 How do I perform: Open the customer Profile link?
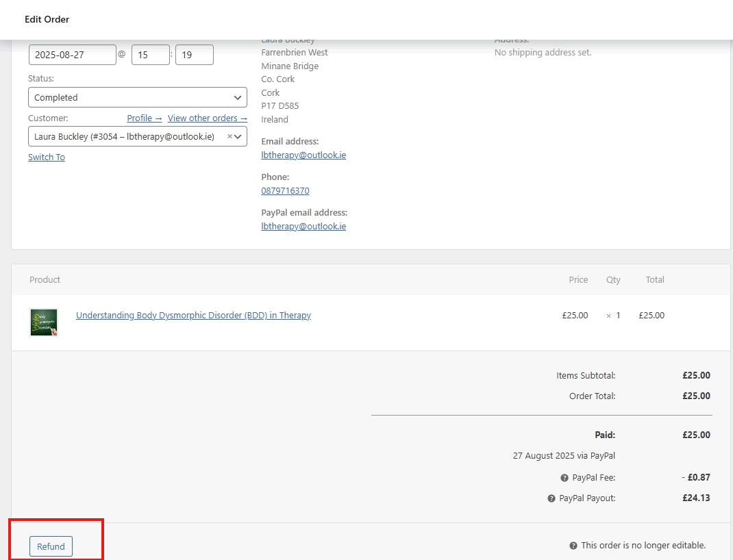click(x=145, y=118)
